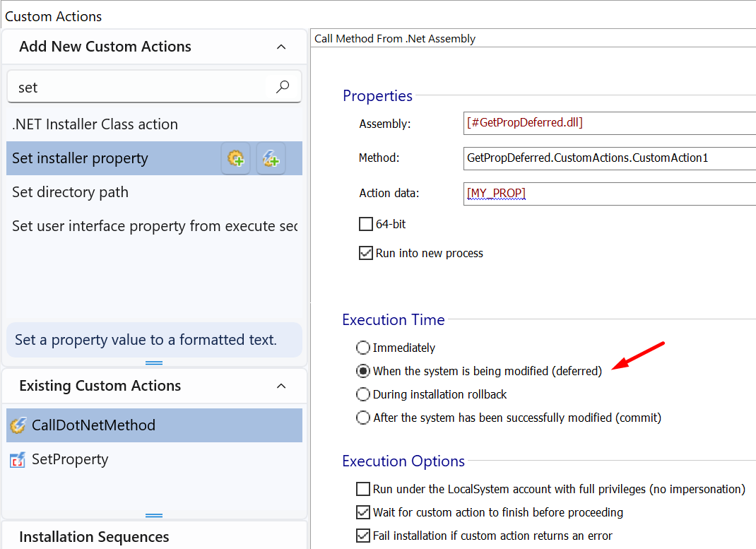The width and height of the screenshot is (756, 549).
Task: Select the Immediately execution time option
Action: click(x=363, y=348)
